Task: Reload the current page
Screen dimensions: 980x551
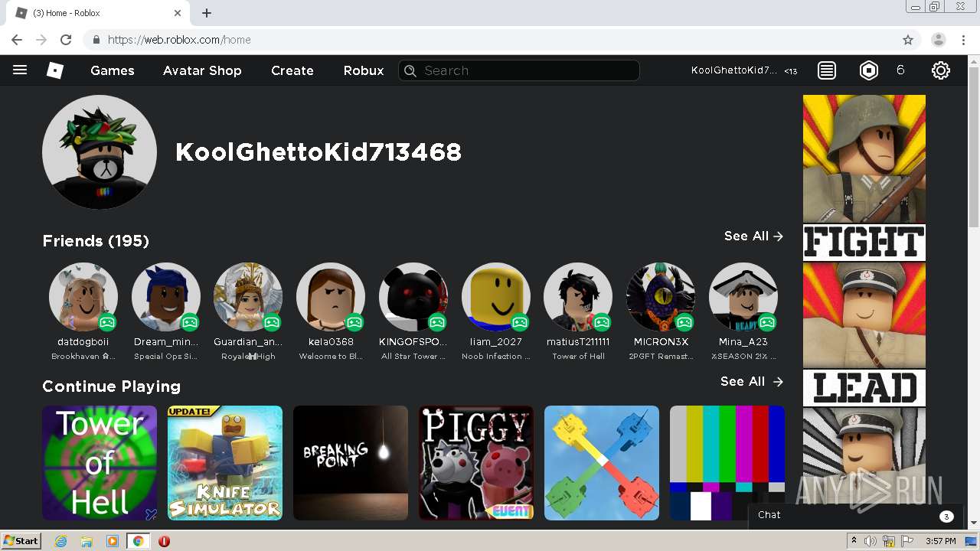Action: coord(66,40)
